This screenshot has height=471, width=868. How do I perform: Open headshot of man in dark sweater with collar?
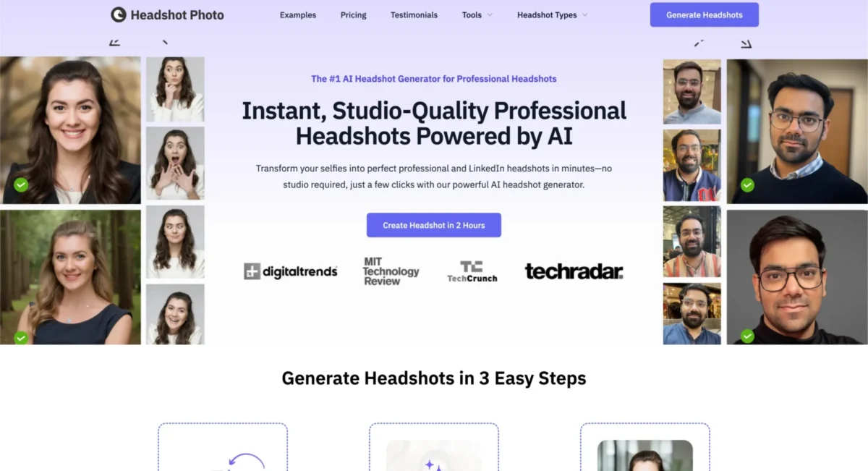pyautogui.click(x=797, y=131)
